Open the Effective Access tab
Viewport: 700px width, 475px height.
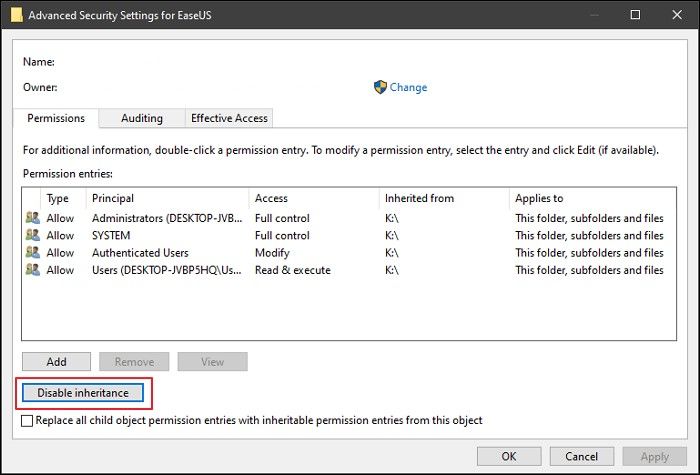[229, 118]
